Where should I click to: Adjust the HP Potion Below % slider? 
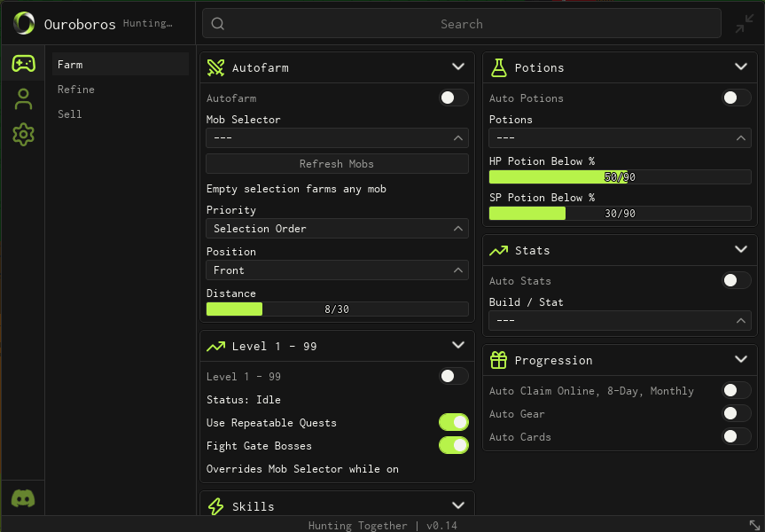coord(621,176)
